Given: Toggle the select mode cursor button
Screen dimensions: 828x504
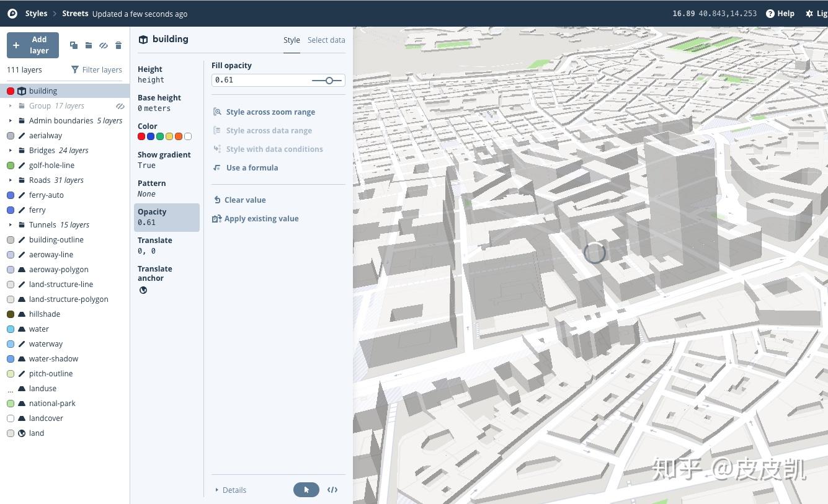Looking at the screenshot, I should [306, 490].
